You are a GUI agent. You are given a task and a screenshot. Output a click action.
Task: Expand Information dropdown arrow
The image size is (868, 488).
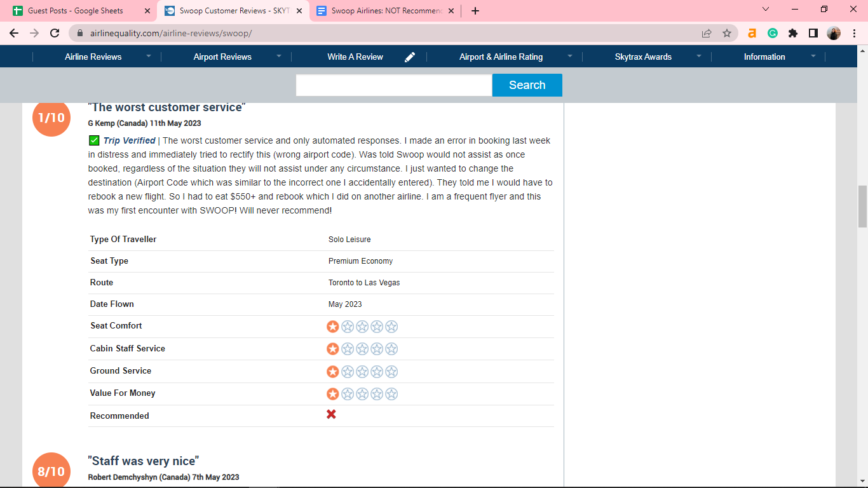[x=813, y=56]
